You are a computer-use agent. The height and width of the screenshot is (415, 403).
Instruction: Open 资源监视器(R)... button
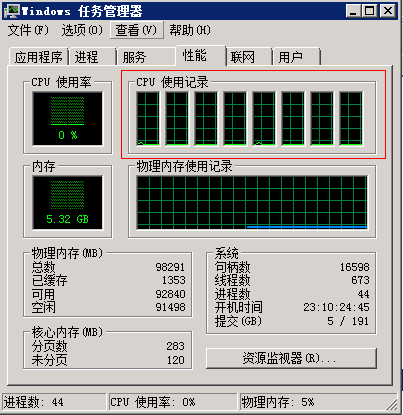291,358
